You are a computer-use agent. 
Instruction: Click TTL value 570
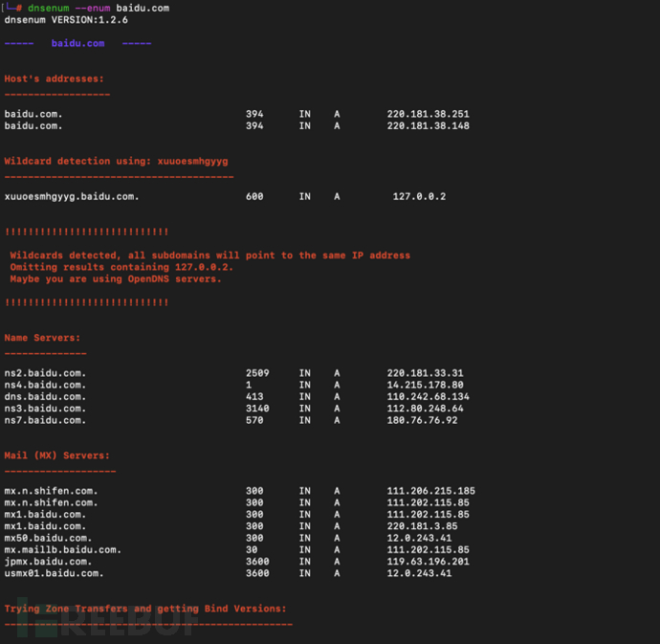coord(254,420)
